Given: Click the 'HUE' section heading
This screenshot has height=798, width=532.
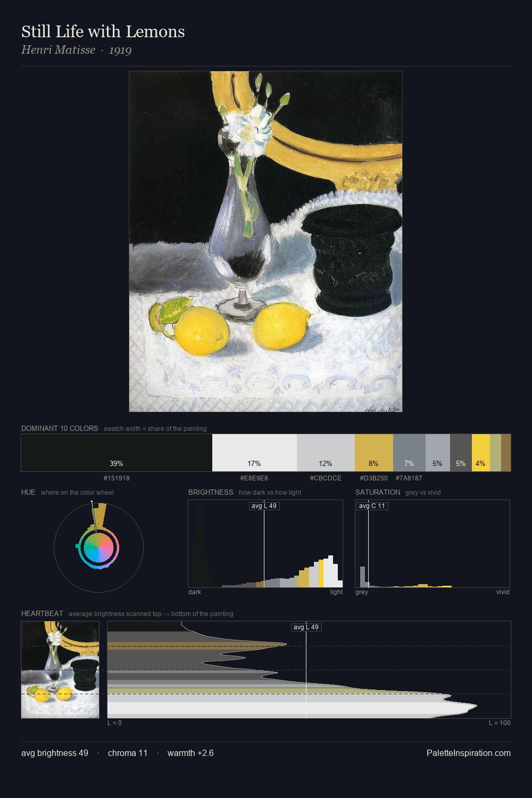Looking at the screenshot, I should pos(28,492).
